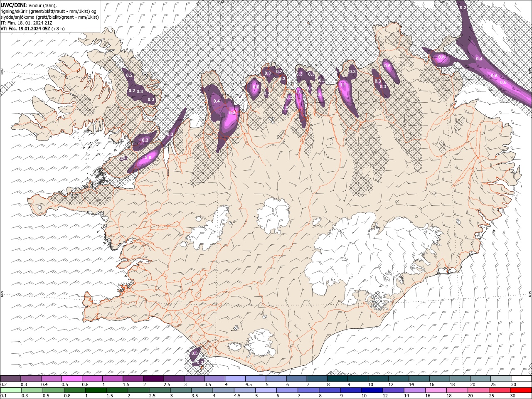The width and height of the screenshot is (532, 399).
Task: Select the dark teal 8 swatch in purple/teal legend
Action: point(337,379)
